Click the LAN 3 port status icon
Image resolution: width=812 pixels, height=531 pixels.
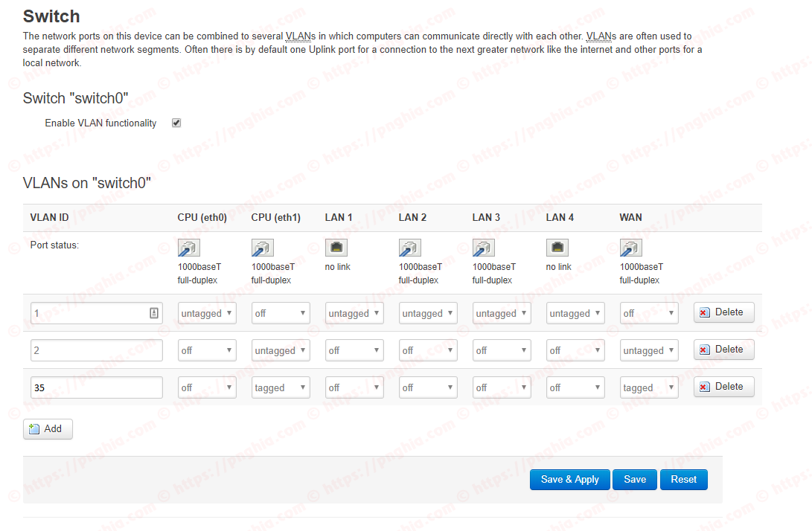pos(483,248)
